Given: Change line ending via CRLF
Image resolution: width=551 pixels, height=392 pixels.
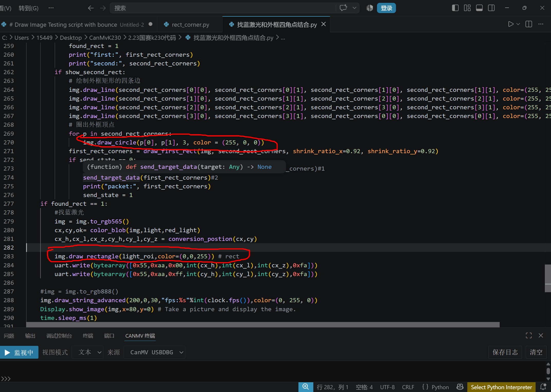Looking at the screenshot, I should (x=408, y=387).
